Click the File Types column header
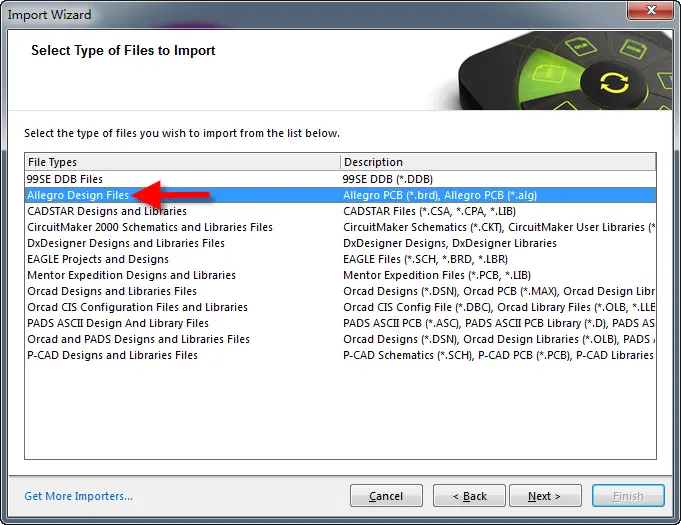This screenshot has width=681, height=525. 182,162
